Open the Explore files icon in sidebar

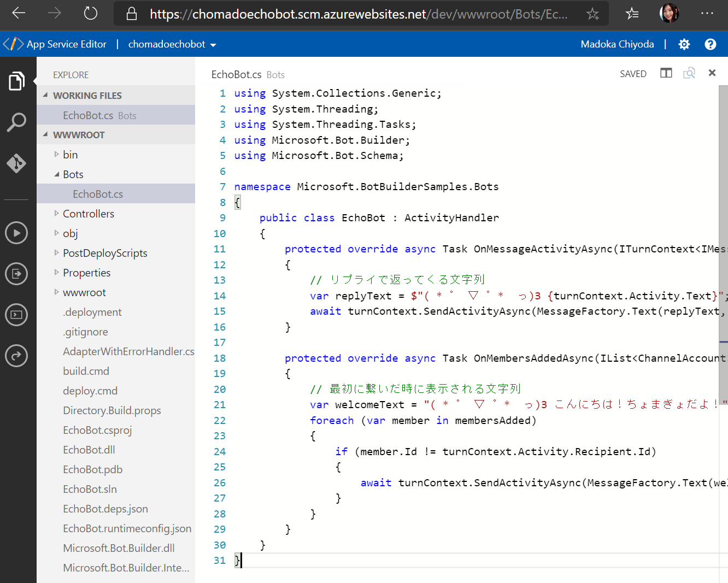point(16,81)
